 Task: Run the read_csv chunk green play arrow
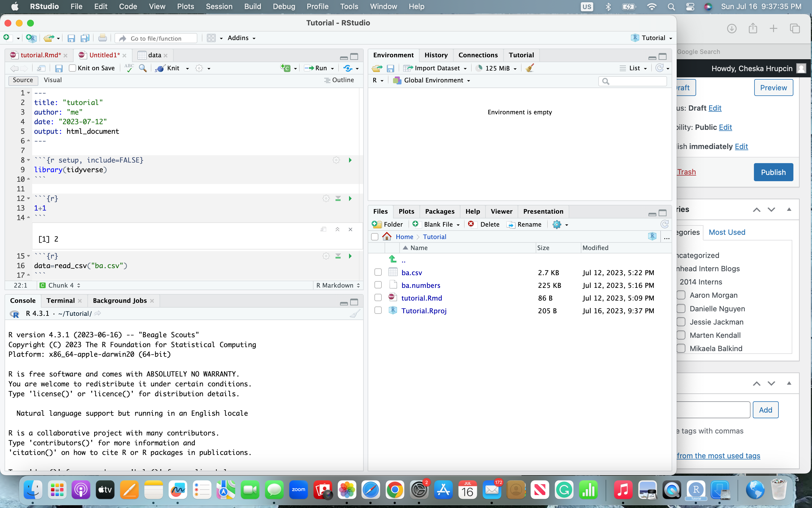350,256
